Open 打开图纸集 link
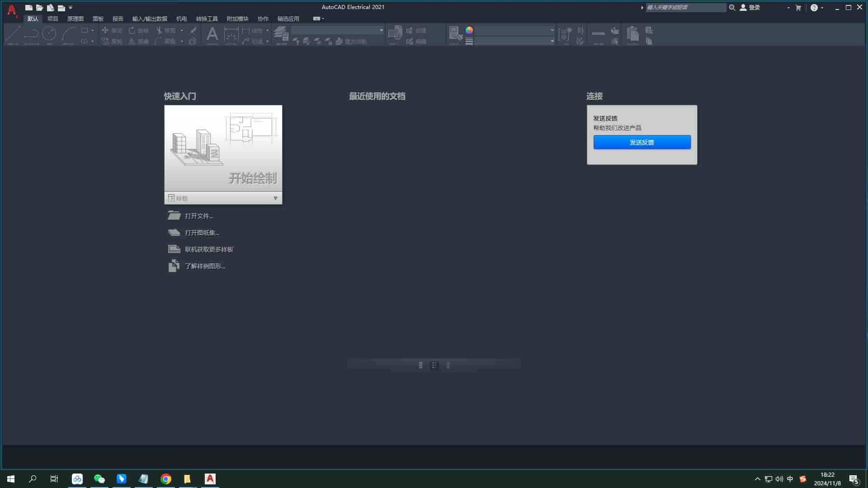Screen dimensions: 868x488 click(x=202, y=232)
